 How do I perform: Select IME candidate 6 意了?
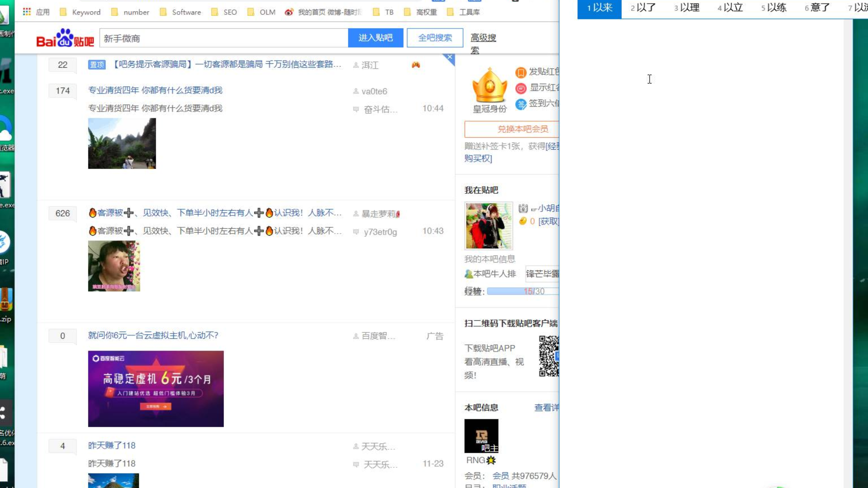817,8
